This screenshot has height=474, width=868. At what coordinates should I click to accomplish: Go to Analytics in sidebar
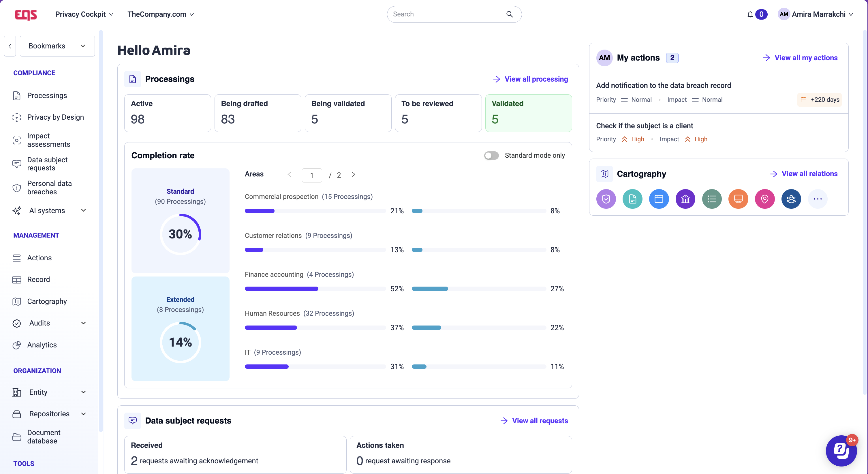pos(42,345)
